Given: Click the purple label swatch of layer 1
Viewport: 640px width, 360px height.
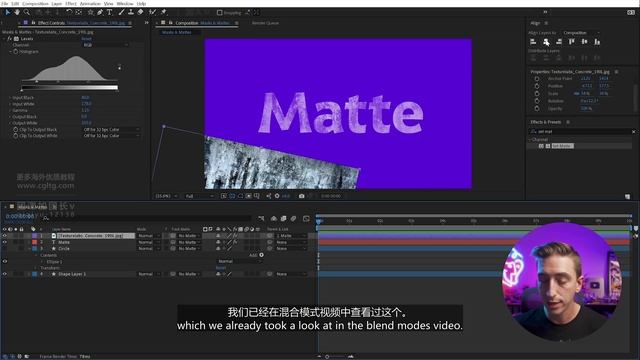Looking at the screenshot, I should coord(34,236).
